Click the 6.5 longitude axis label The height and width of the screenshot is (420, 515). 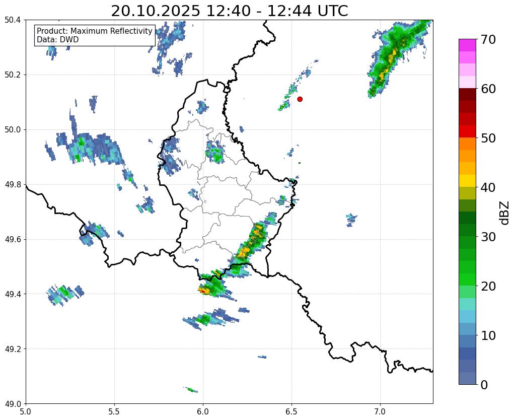pyautogui.click(x=291, y=412)
